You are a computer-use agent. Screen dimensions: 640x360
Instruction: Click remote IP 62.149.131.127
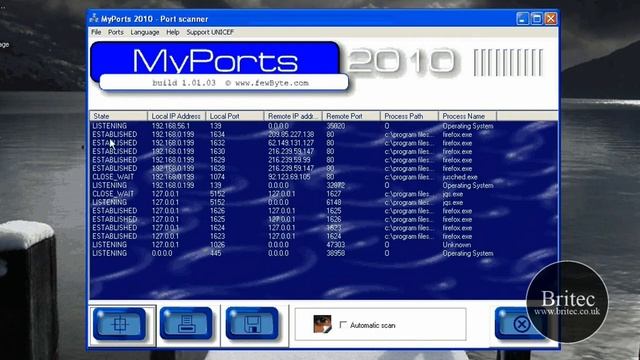point(291,143)
